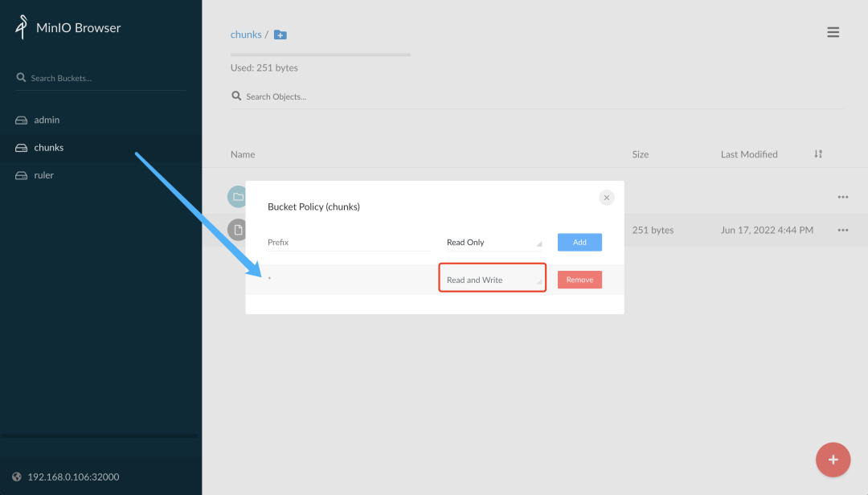Close the Bucket Policy dialog
868x495 pixels.
coord(607,198)
